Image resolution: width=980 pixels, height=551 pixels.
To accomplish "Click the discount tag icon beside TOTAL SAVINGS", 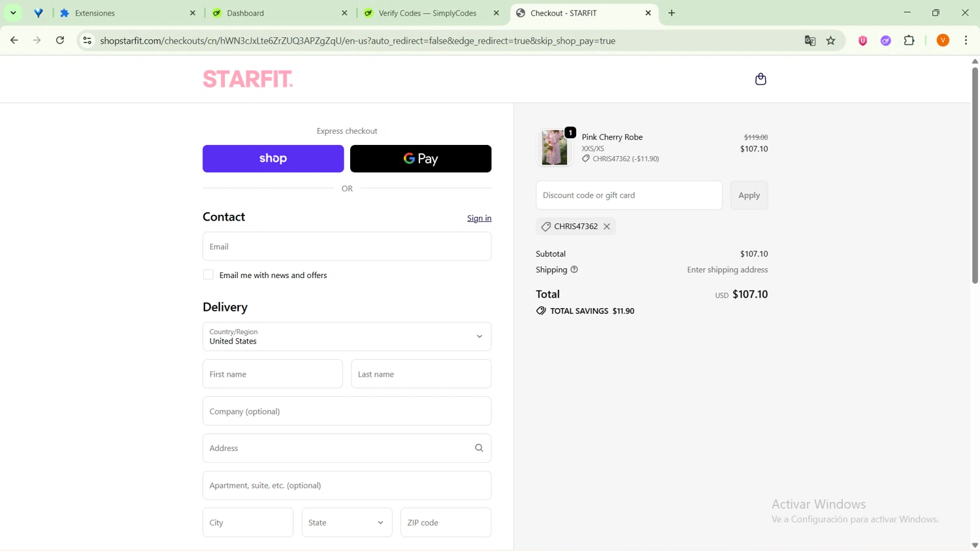I will 541,311.
